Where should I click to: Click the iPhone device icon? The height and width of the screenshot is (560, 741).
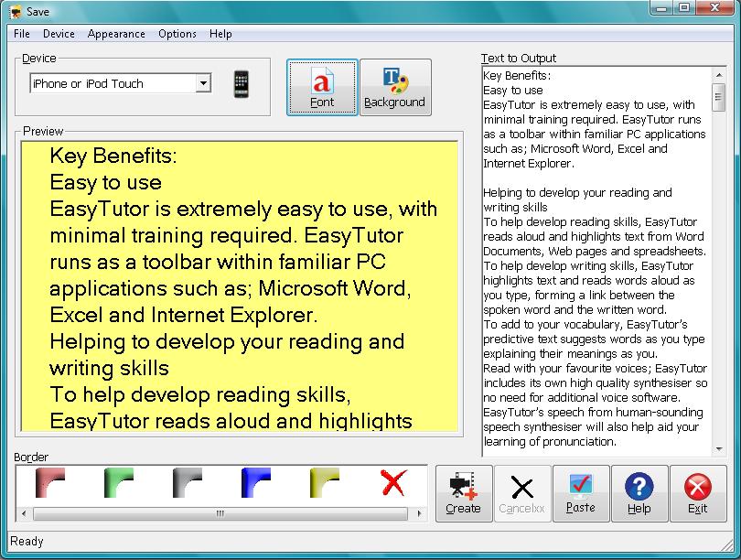coord(241,84)
